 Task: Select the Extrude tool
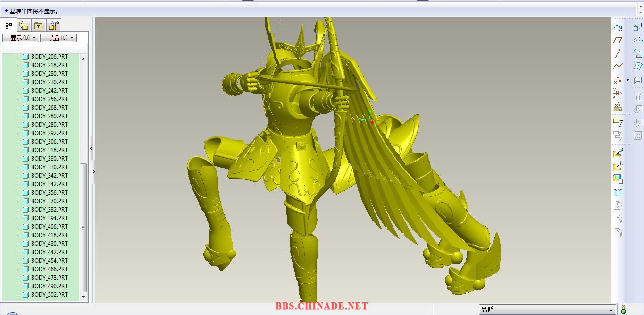tap(637, 26)
